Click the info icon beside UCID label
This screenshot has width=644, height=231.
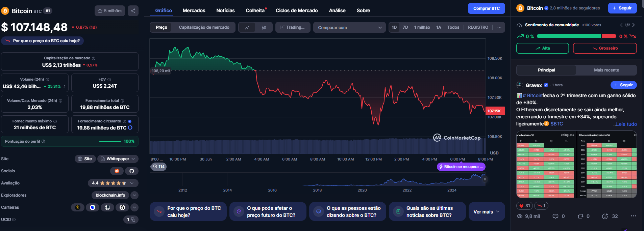[x=14, y=220]
